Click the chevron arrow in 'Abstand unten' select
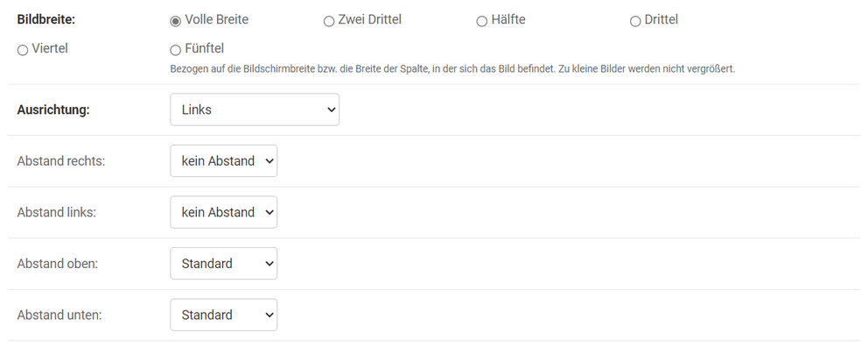Image resolution: width=868 pixels, height=354 pixels. (x=269, y=315)
